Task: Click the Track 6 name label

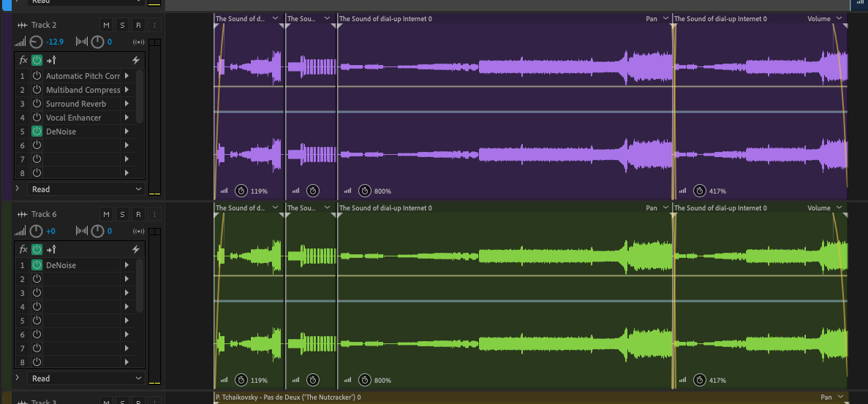Action: tap(44, 215)
